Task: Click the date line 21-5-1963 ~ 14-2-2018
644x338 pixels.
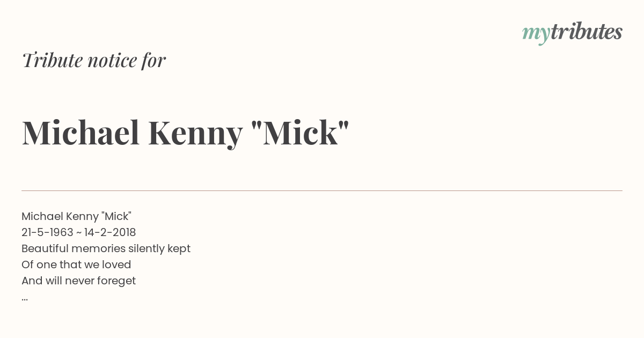Action: tap(79, 232)
